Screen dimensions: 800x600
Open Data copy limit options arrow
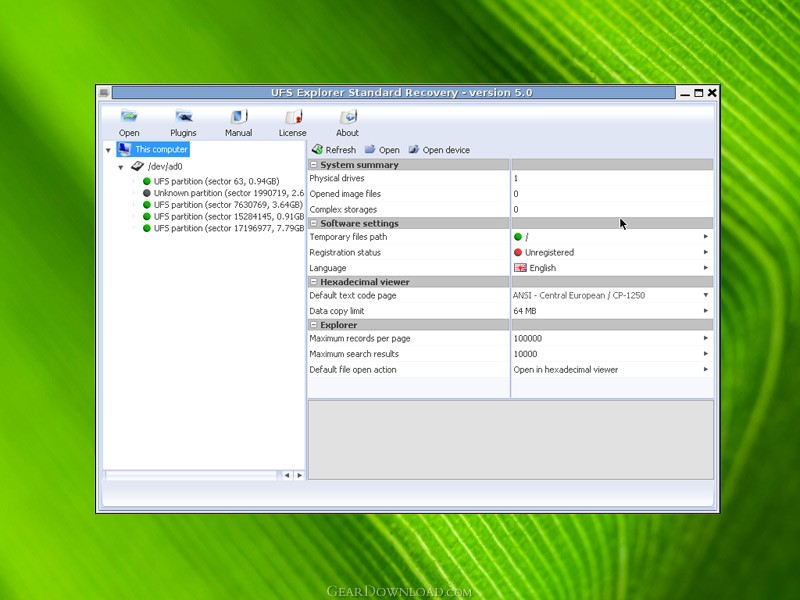pos(706,310)
